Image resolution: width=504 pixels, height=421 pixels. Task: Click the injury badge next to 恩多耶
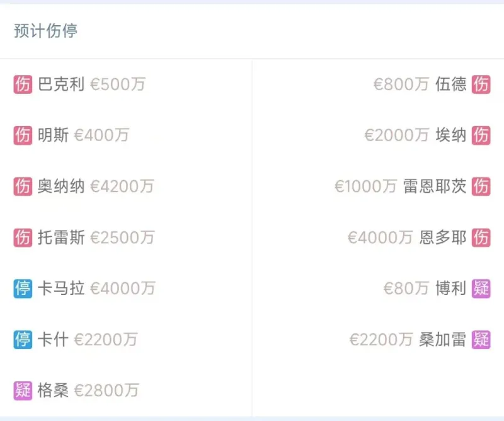click(481, 237)
